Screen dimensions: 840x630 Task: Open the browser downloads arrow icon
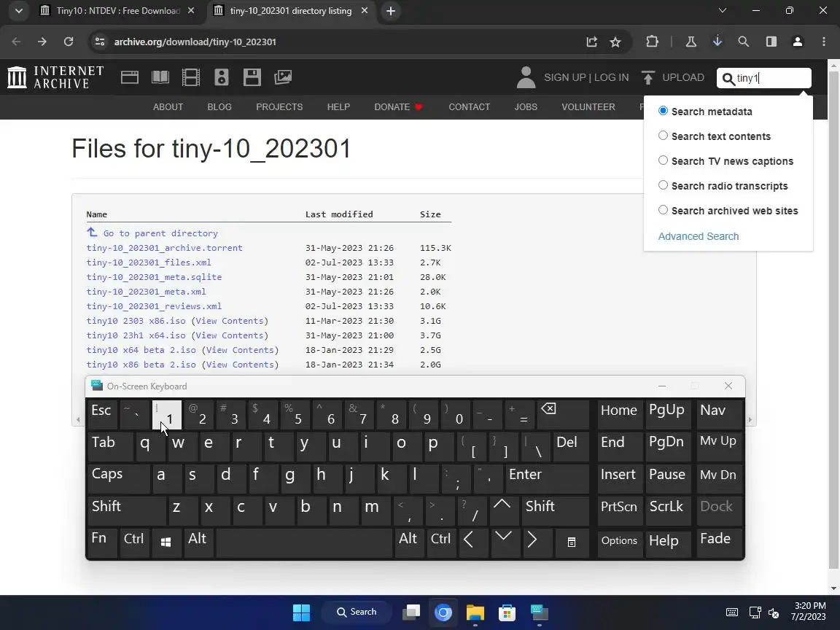pos(717,42)
